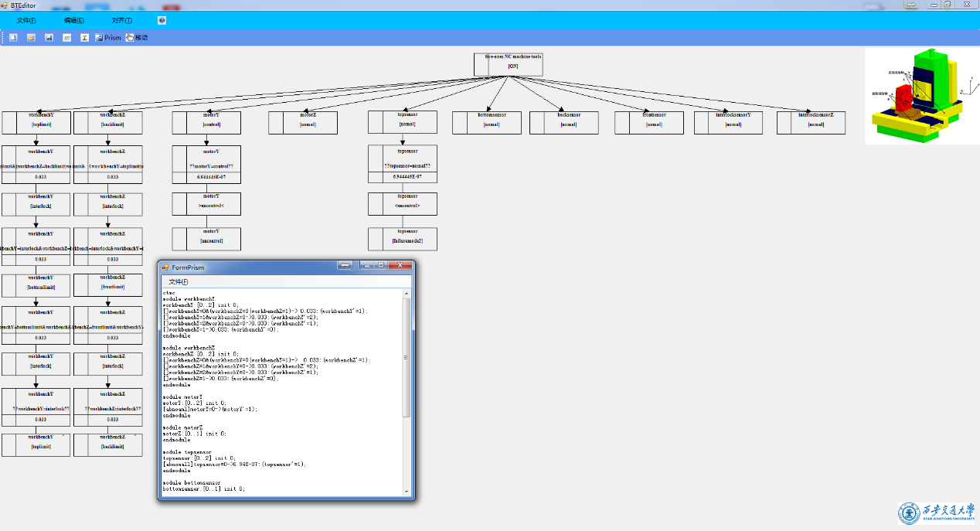Select the root five-axes NC machine tools node

509,65
